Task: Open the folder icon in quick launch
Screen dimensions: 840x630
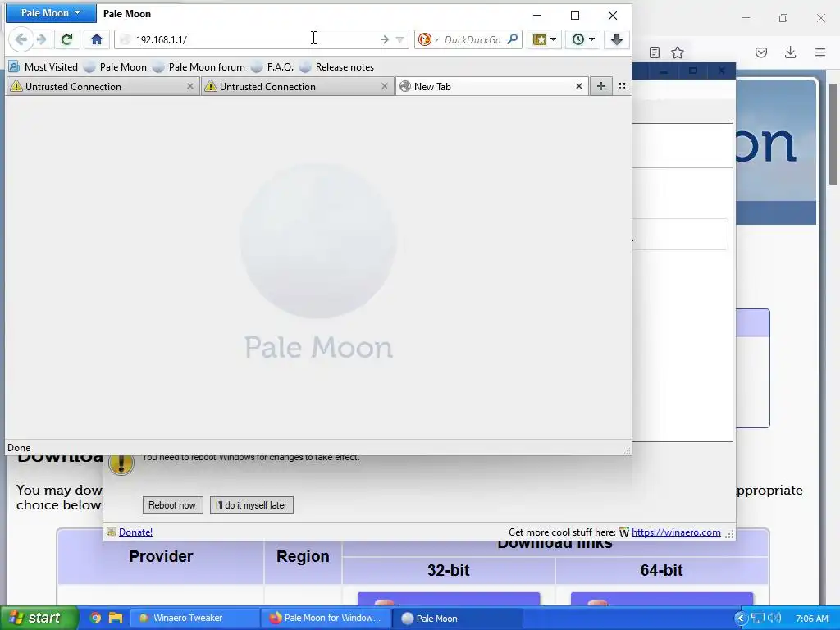Action: tap(116, 618)
